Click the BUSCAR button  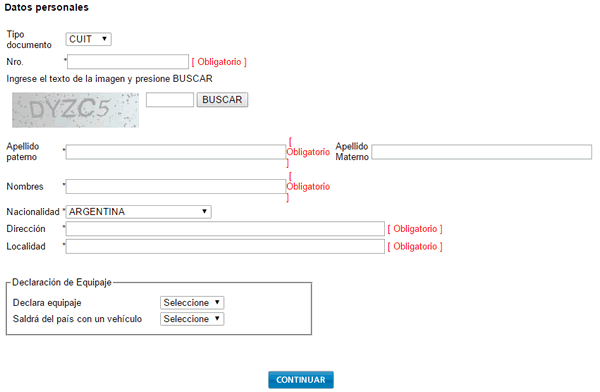(x=222, y=100)
